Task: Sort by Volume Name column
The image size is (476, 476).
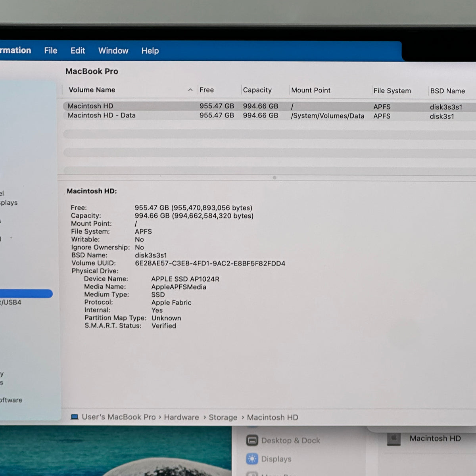Action: (x=92, y=90)
